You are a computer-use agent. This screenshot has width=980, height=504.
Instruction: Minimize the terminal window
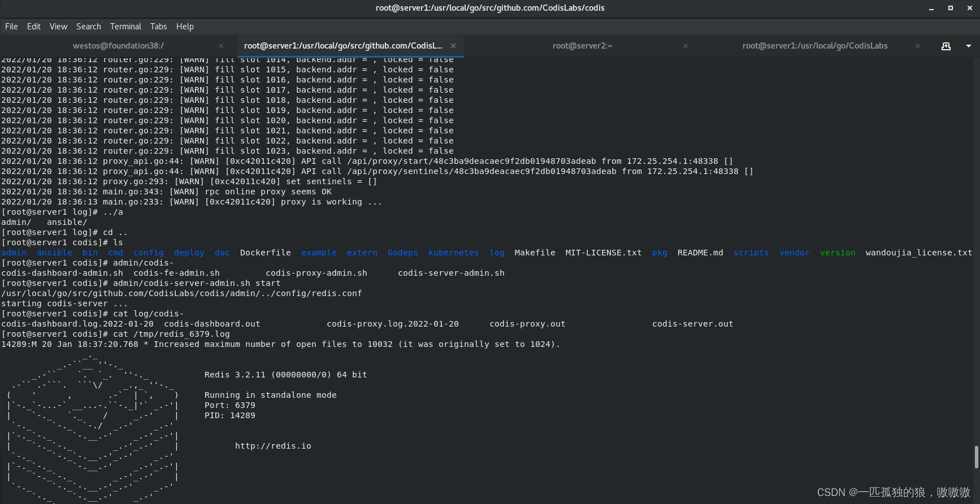pos(931,8)
